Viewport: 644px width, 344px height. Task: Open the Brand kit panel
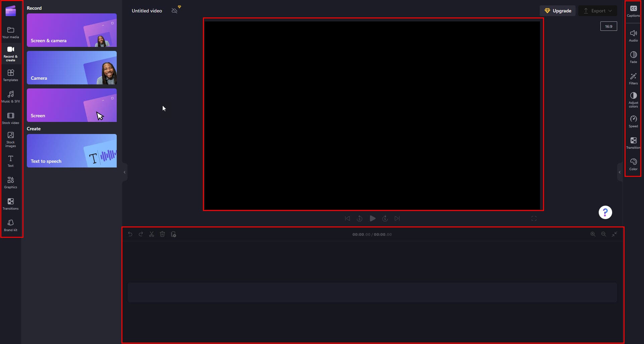11,225
